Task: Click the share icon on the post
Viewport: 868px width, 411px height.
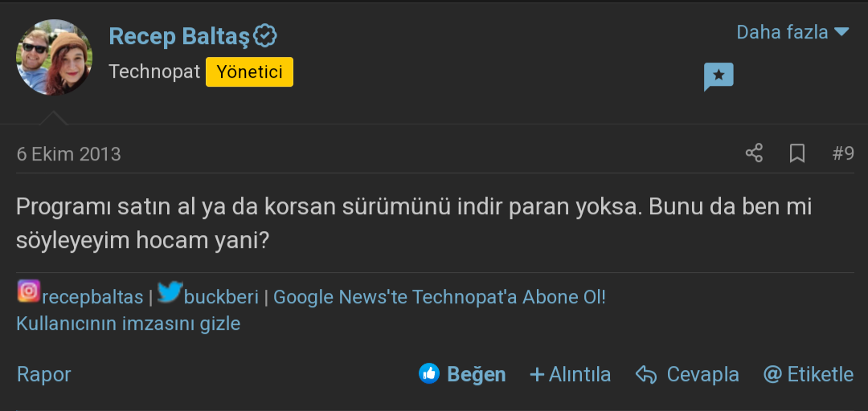Action: pyautogui.click(x=754, y=153)
